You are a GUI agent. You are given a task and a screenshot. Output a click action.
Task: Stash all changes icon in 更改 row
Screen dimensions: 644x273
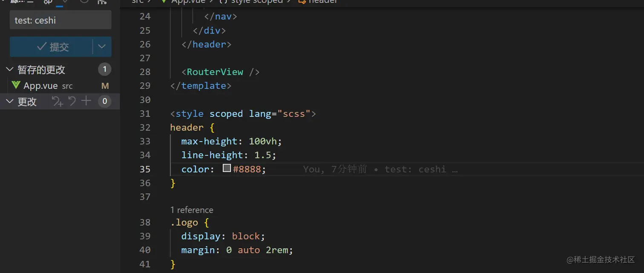[57, 101]
